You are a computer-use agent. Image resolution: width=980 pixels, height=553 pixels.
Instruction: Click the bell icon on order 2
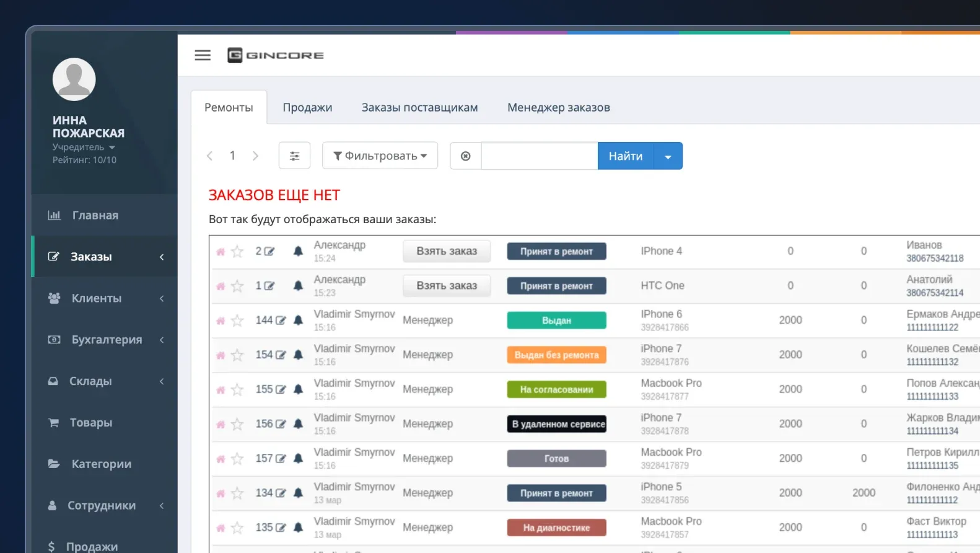[x=298, y=251]
